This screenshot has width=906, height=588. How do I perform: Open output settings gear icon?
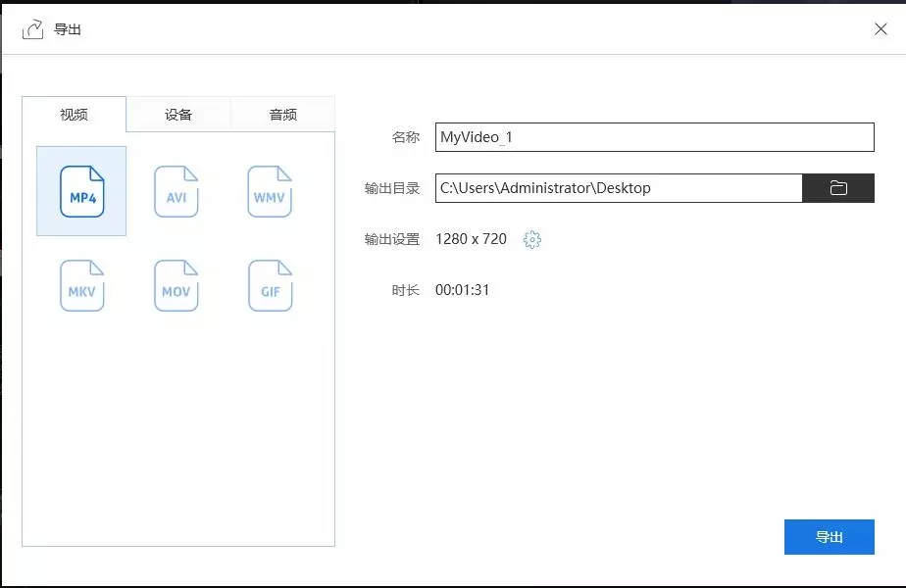coord(532,239)
